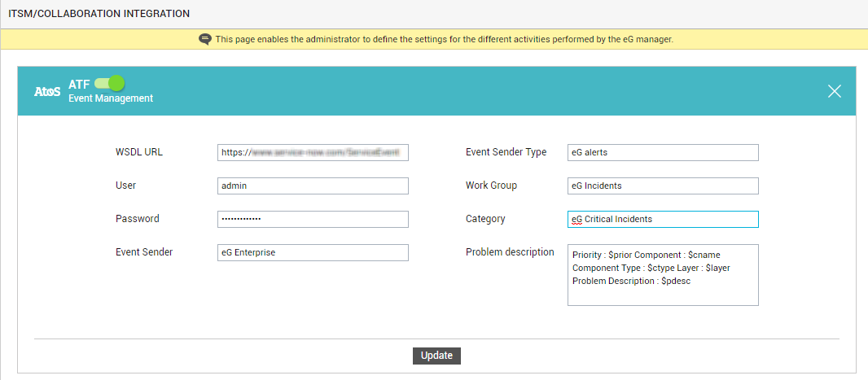The width and height of the screenshot is (868, 380).
Task: Click the User field containing admin
Action: [313, 186]
